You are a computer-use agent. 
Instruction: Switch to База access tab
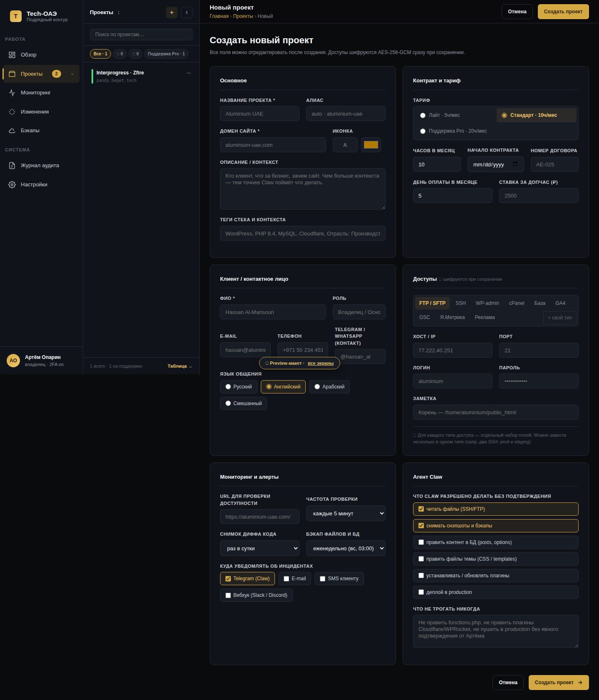tap(540, 303)
